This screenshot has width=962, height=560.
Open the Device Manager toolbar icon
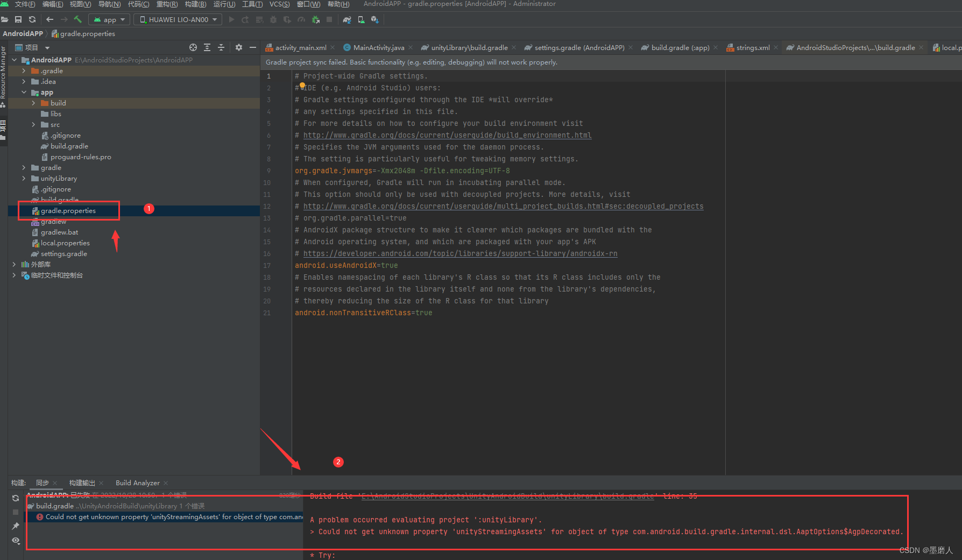[x=361, y=19]
